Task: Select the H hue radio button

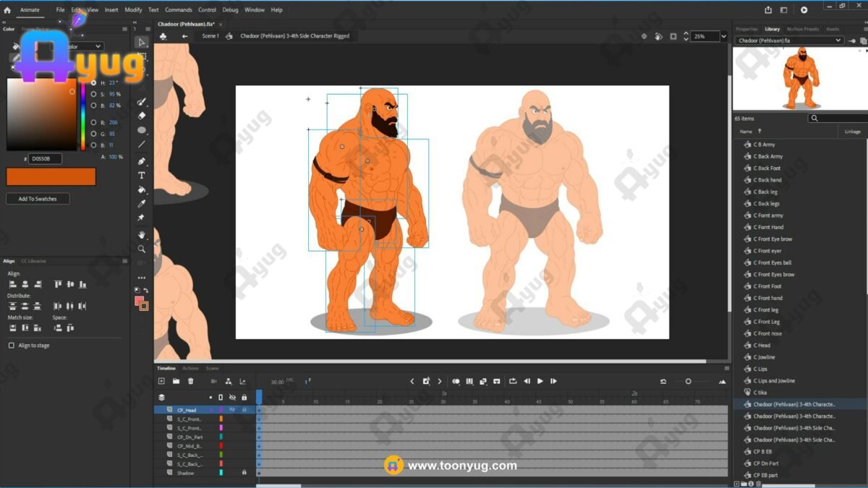Action: (x=93, y=83)
